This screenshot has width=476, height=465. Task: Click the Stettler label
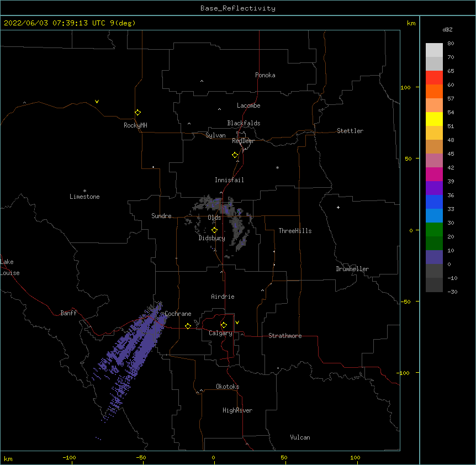(x=350, y=131)
